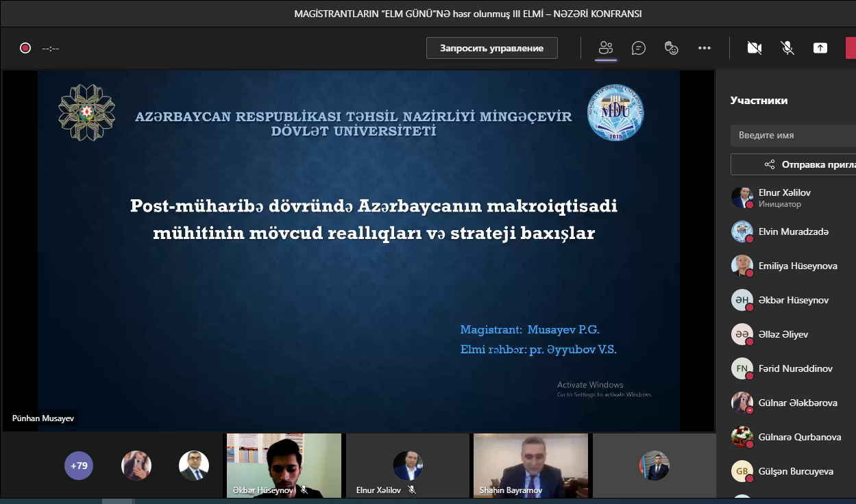This screenshot has width=856, height=504.
Task: Select Elnur Xəlilov in participants list
Action: pyautogui.click(x=785, y=193)
